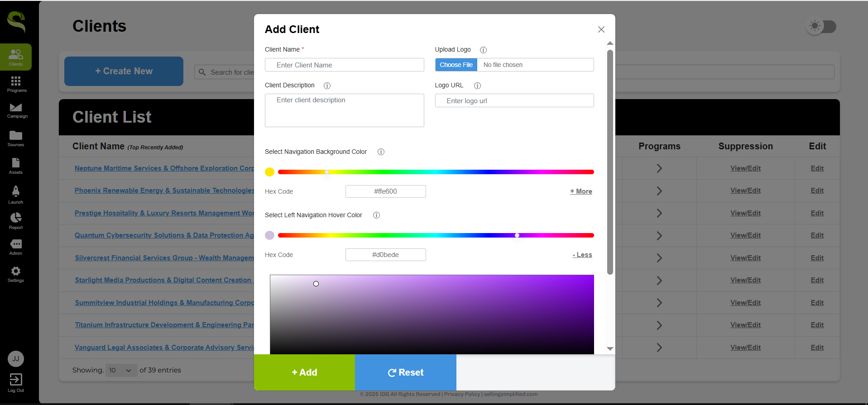
Task: Open the entries-per-page dropdown showing 10
Action: tap(121, 370)
